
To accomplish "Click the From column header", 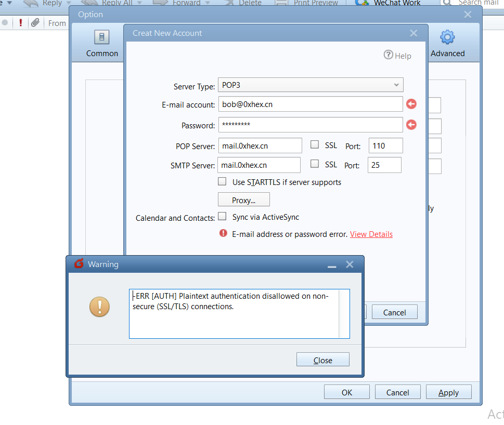I will click(x=57, y=23).
